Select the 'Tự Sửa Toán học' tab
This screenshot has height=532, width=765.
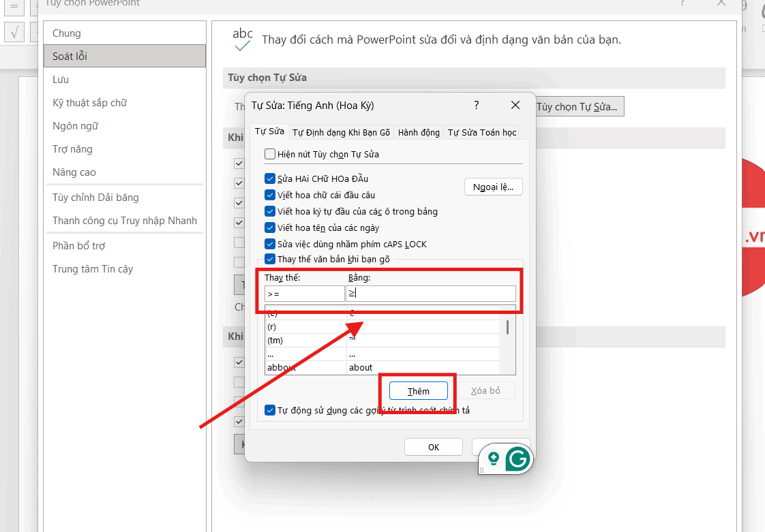(x=482, y=133)
